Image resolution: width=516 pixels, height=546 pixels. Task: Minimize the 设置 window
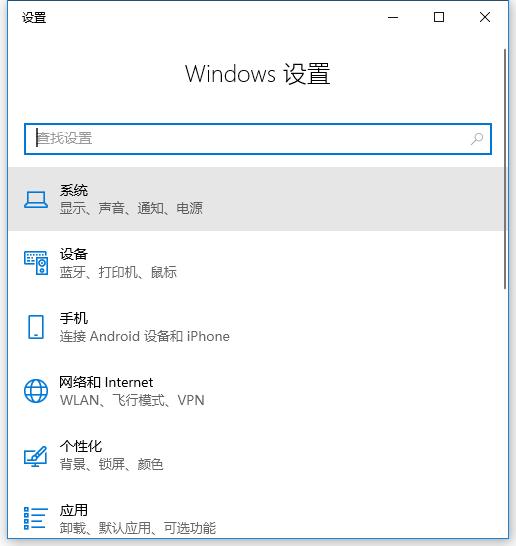coord(393,17)
